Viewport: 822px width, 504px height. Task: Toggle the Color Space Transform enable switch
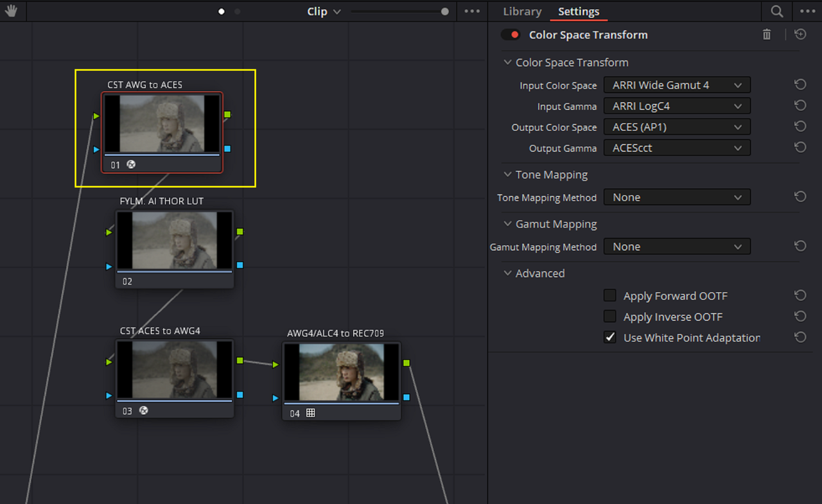tap(511, 35)
